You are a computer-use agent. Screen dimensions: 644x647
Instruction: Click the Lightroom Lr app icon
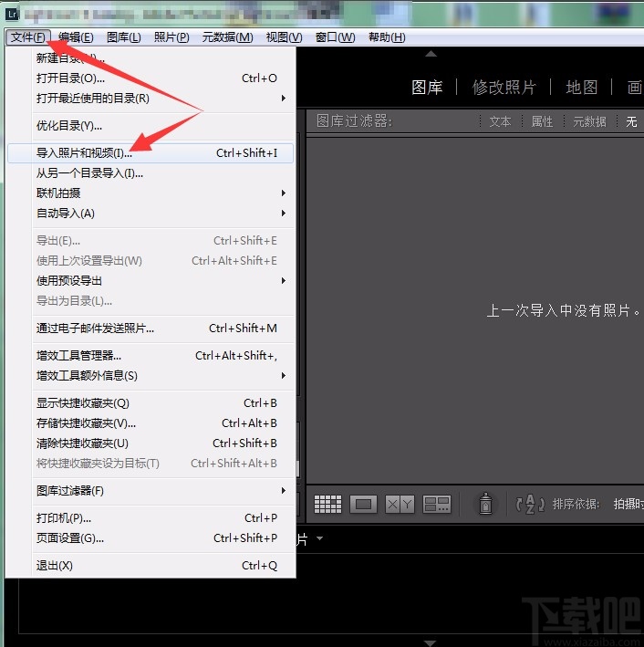(12, 14)
